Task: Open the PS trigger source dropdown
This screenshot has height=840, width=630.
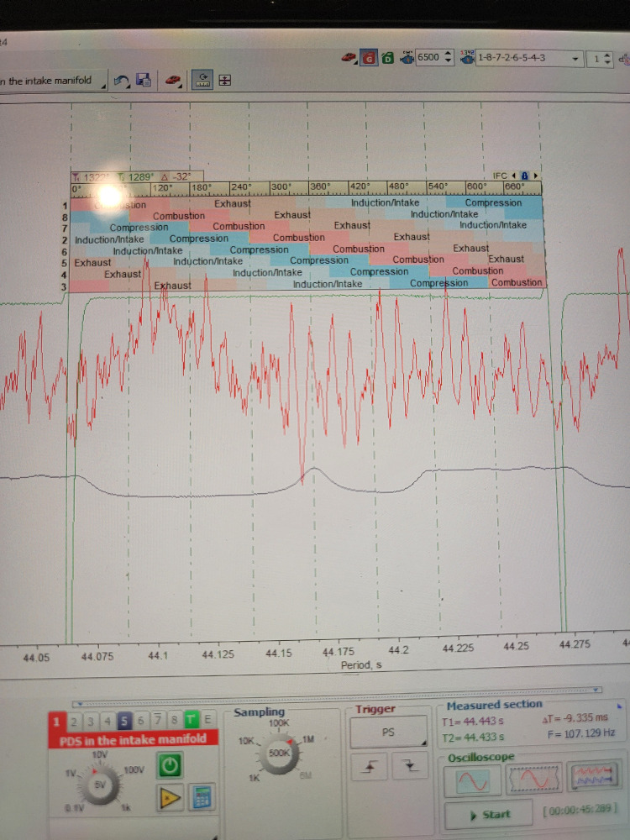Action: tap(388, 733)
